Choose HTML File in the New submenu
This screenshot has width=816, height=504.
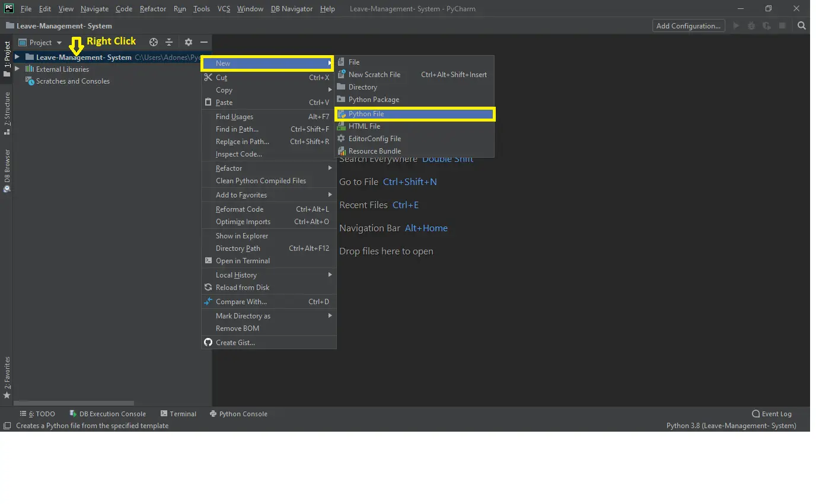click(365, 126)
